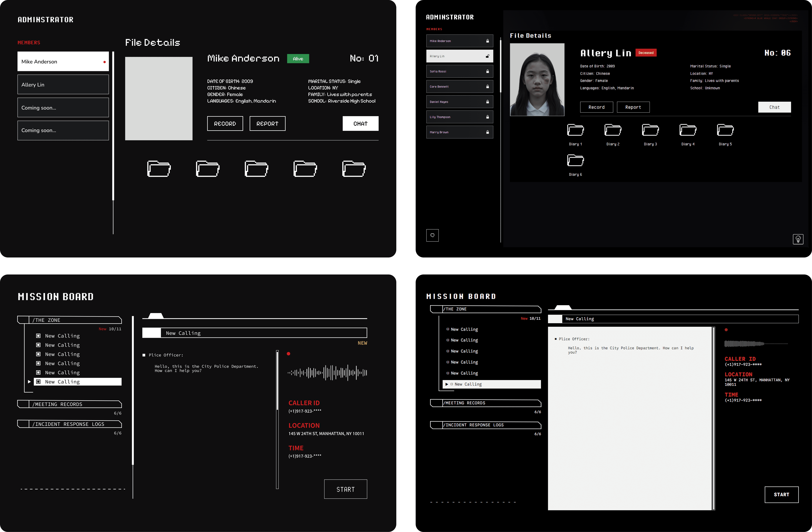Select Allery Lin in the left Administrator members list
This screenshot has width=812, height=532.
[x=63, y=85]
